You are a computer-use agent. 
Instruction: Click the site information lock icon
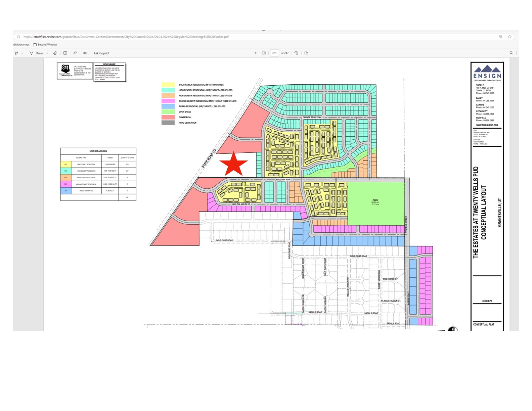click(x=18, y=37)
